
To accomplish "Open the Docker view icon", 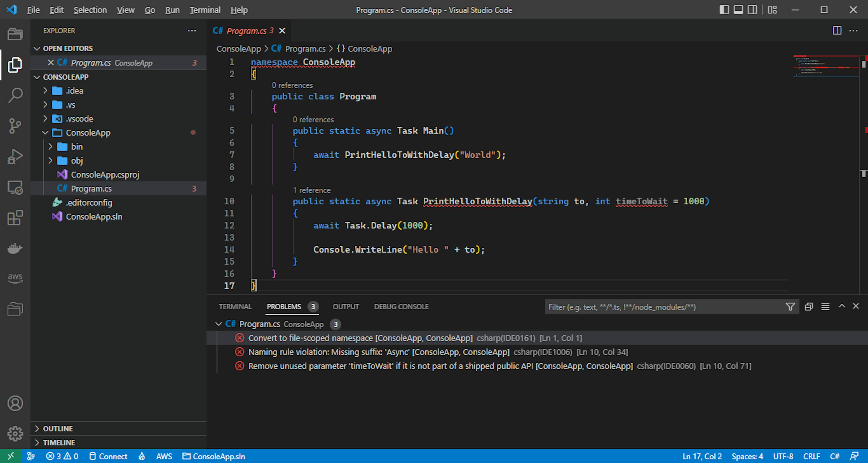I will pos(15,249).
